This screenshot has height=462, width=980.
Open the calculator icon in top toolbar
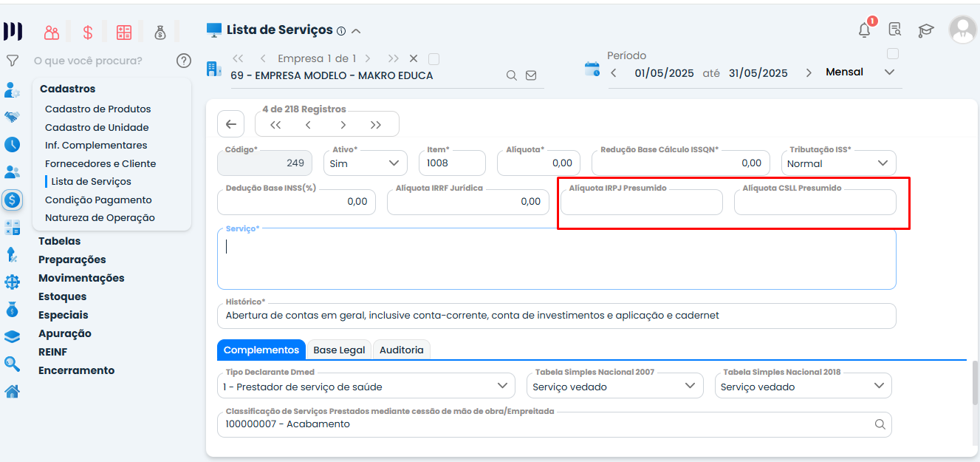pos(124,33)
